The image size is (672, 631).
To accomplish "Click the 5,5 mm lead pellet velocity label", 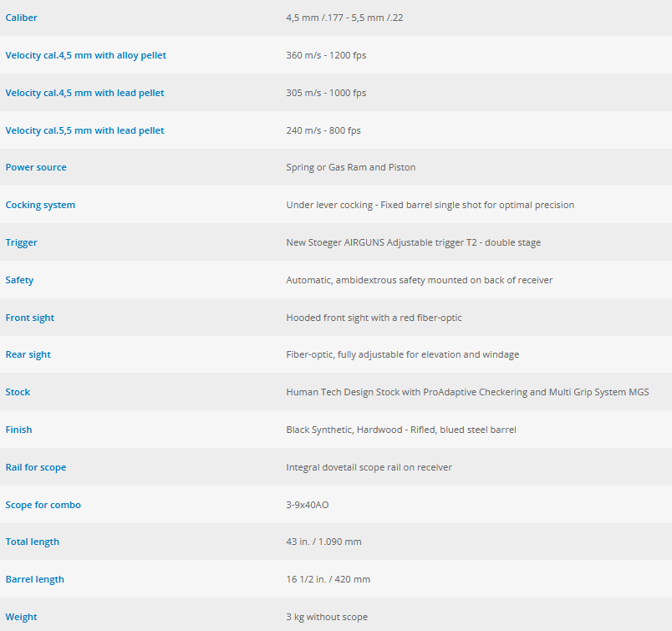I will click(x=84, y=130).
